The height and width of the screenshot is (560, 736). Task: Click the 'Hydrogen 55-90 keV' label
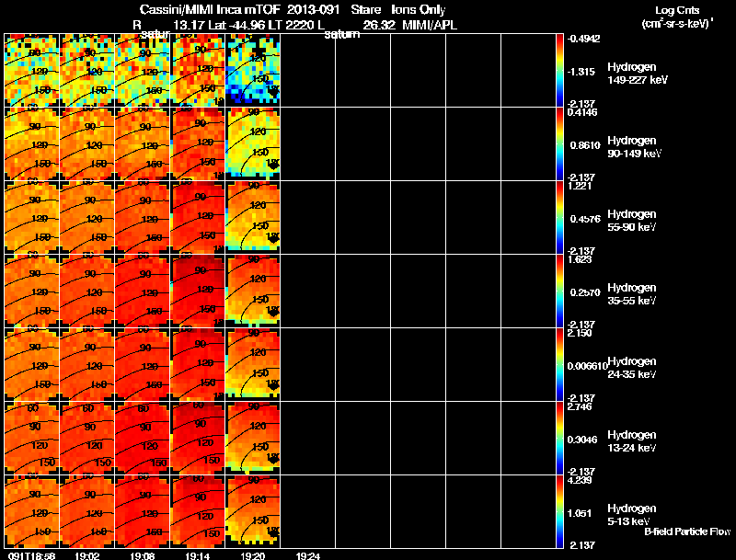pyautogui.click(x=632, y=221)
